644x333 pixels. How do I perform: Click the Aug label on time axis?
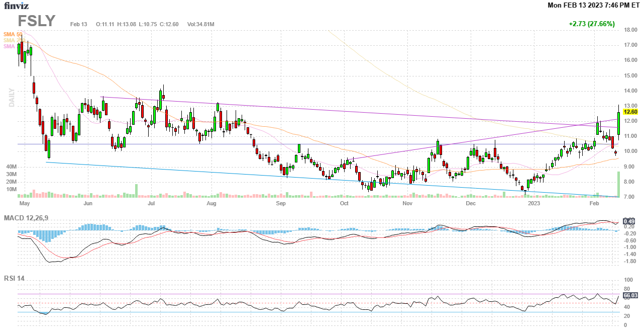(211, 204)
